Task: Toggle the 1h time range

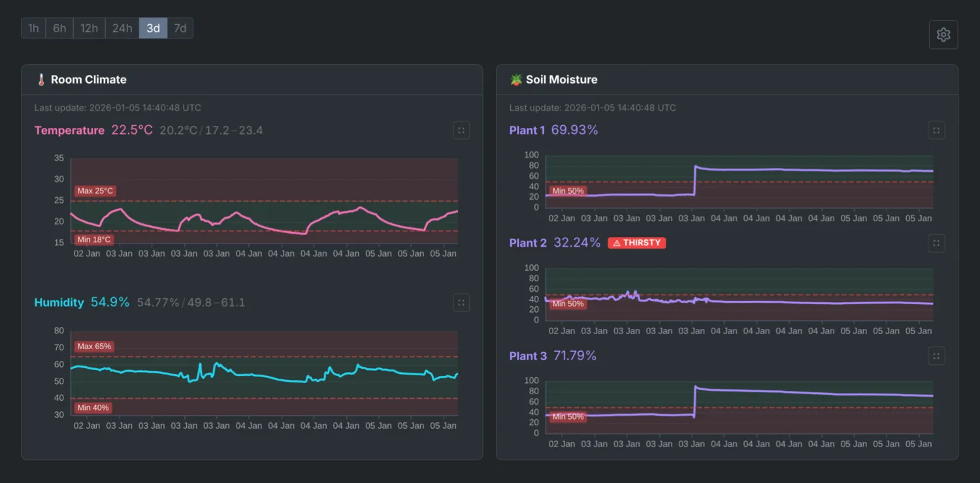Action: (33, 28)
